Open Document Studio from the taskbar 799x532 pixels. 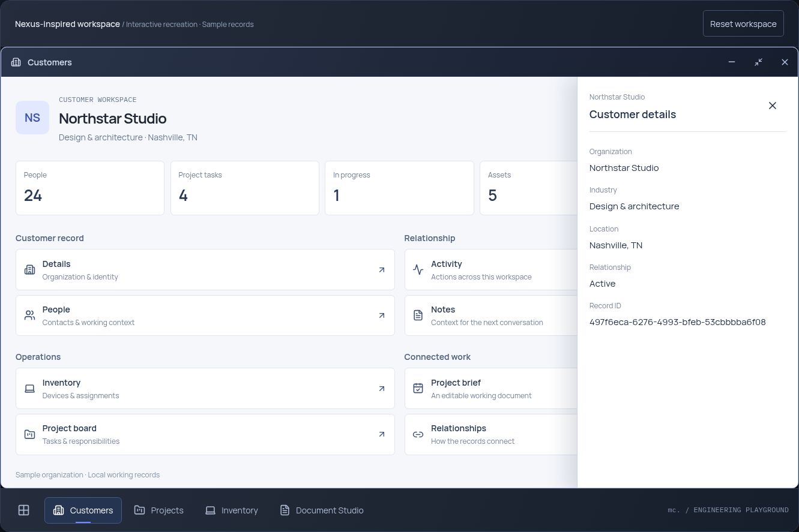(322, 510)
